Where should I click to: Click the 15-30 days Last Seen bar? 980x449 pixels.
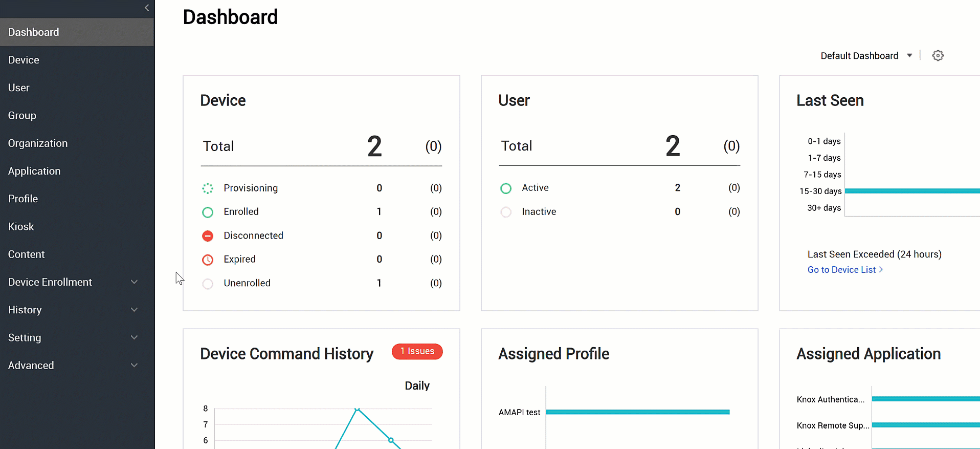(912, 191)
